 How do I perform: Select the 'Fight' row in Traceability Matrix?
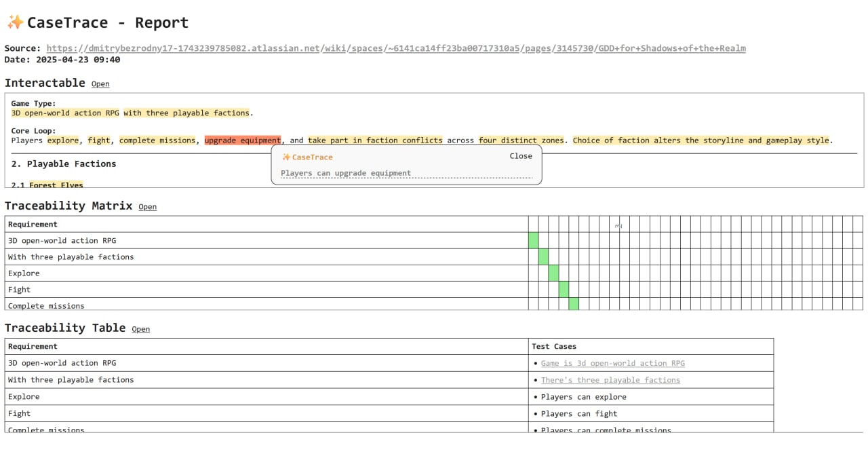tap(267, 290)
